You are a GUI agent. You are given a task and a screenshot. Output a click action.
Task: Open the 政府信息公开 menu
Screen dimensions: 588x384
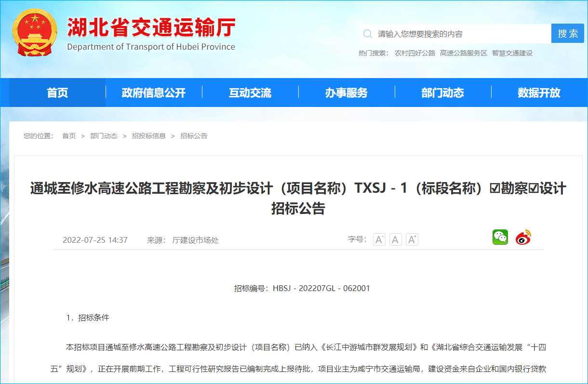click(154, 93)
